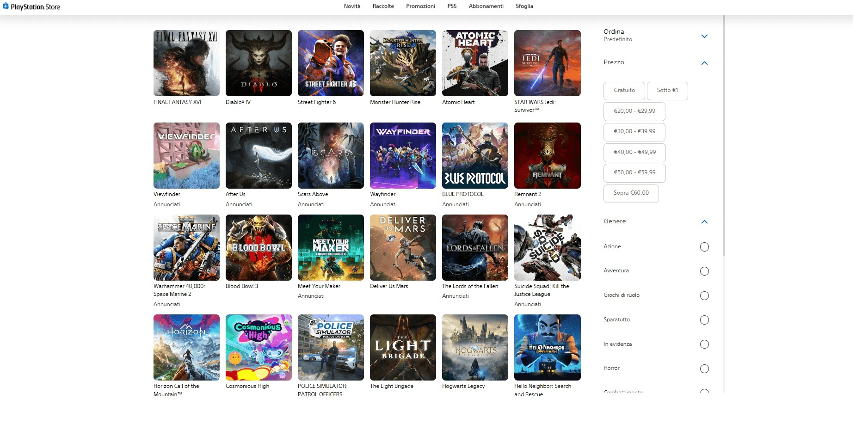Select the €50,00 - €59,99 price range

(x=634, y=173)
